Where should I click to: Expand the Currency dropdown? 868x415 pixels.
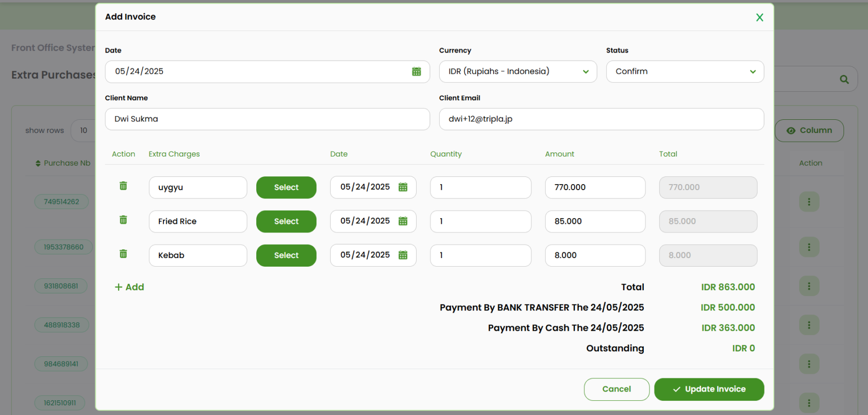click(x=518, y=71)
